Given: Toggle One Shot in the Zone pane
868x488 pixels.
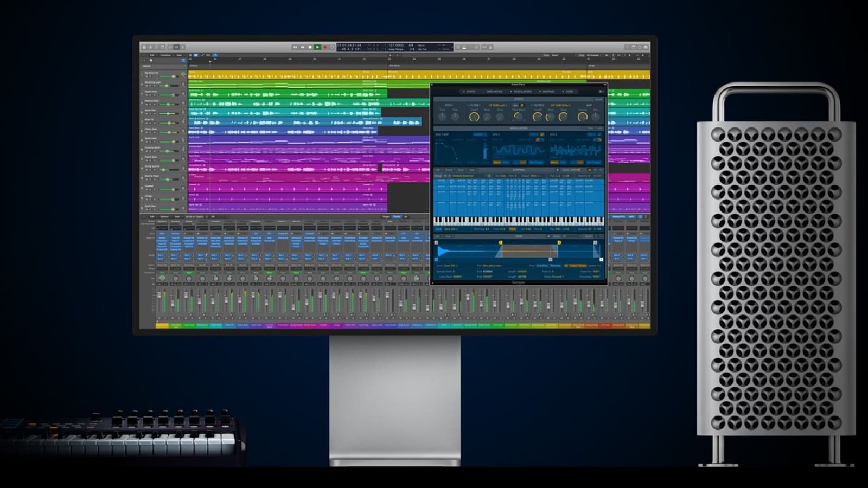Looking at the screenshot, I should coord(542,266).
